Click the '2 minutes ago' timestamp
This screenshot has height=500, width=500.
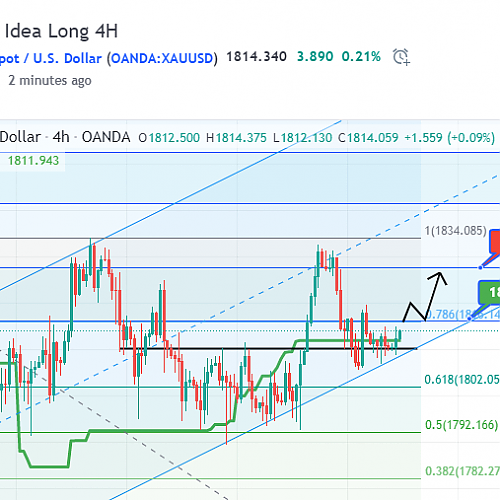point(50,81)
